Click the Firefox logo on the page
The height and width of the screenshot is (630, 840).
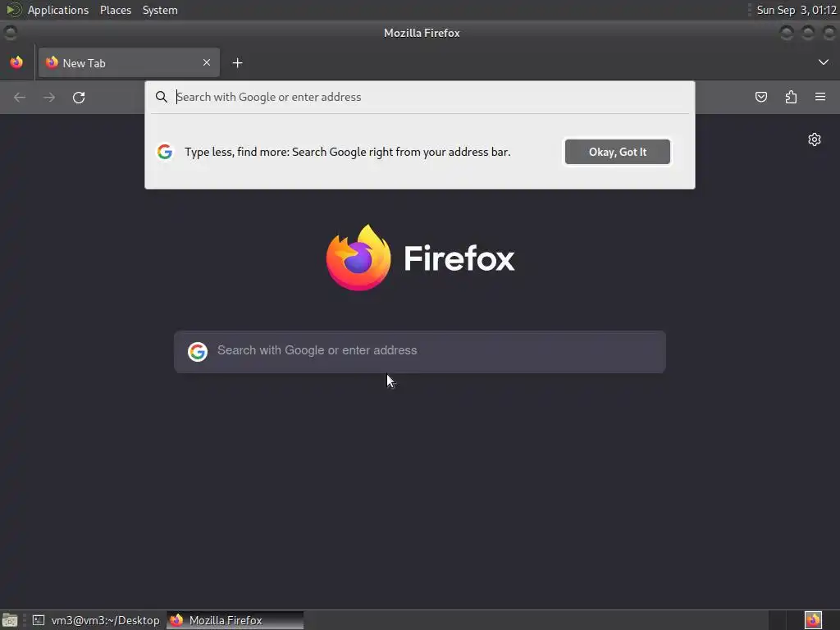click(x=421, y=258)
